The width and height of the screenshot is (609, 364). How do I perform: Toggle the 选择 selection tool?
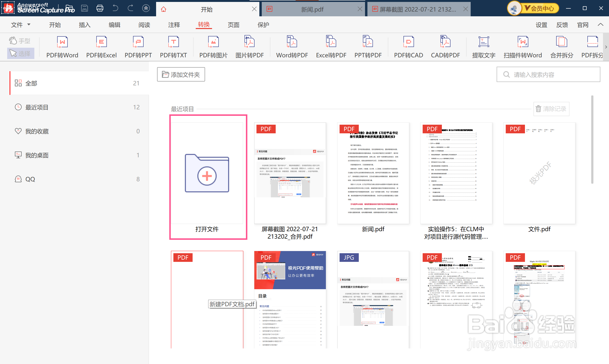(x=20, y=53)
